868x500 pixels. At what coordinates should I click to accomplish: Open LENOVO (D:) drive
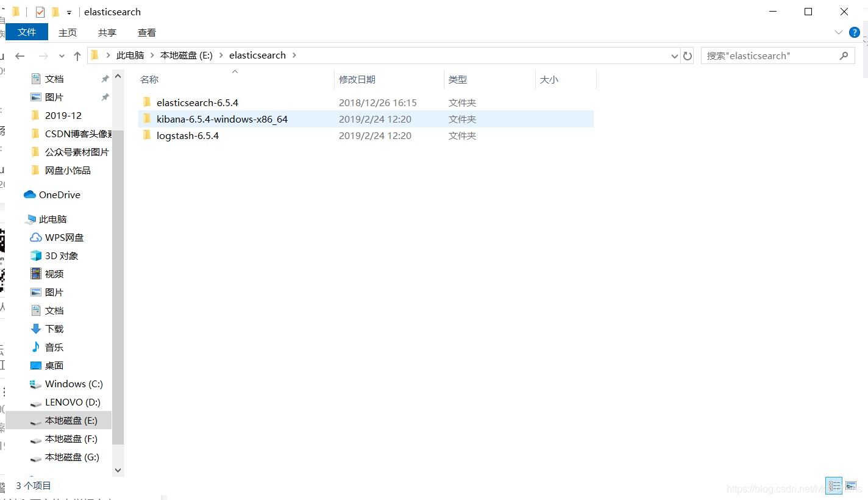click(73, 402)
